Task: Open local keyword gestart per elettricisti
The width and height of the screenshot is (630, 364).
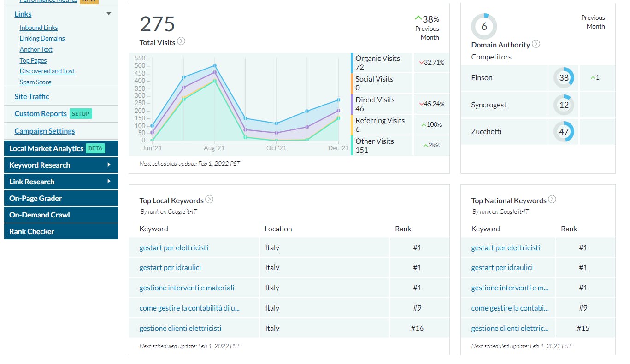Action: point(174,247)
